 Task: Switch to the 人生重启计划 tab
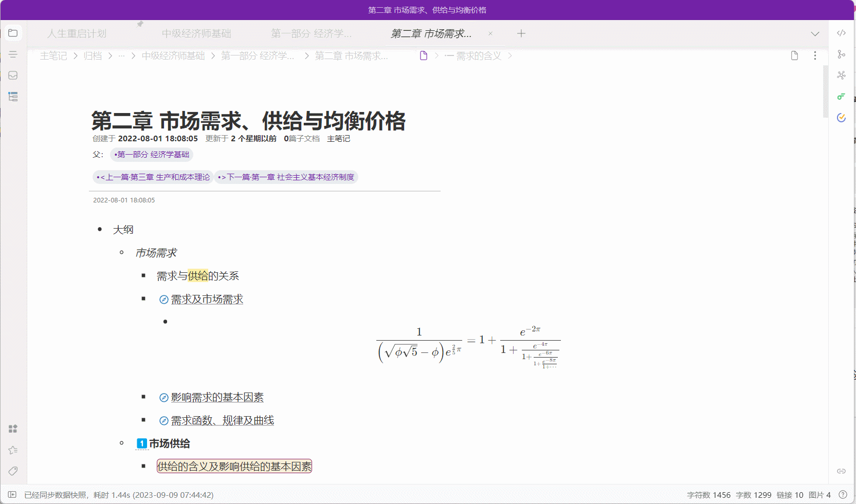click(77, 33)
